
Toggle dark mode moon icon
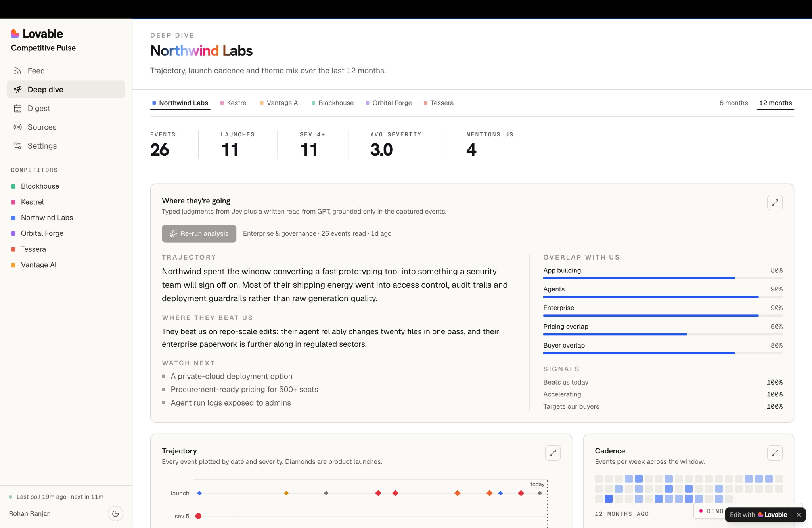click(x=115, y=513)
